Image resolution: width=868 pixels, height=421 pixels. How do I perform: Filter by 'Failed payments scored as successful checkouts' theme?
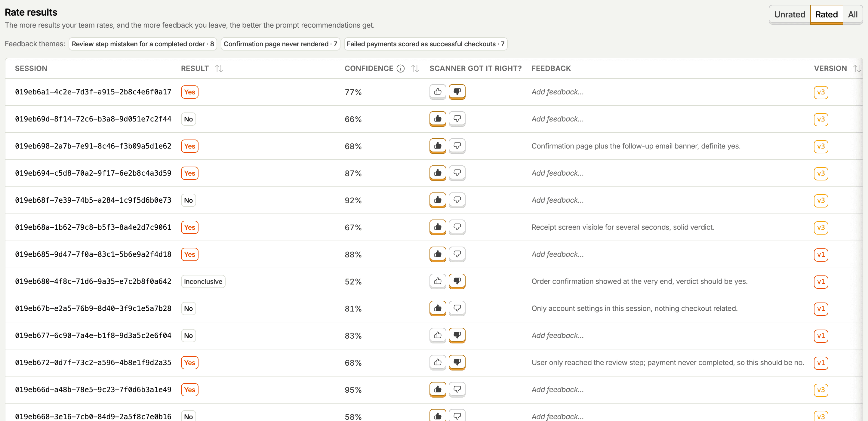425,44
